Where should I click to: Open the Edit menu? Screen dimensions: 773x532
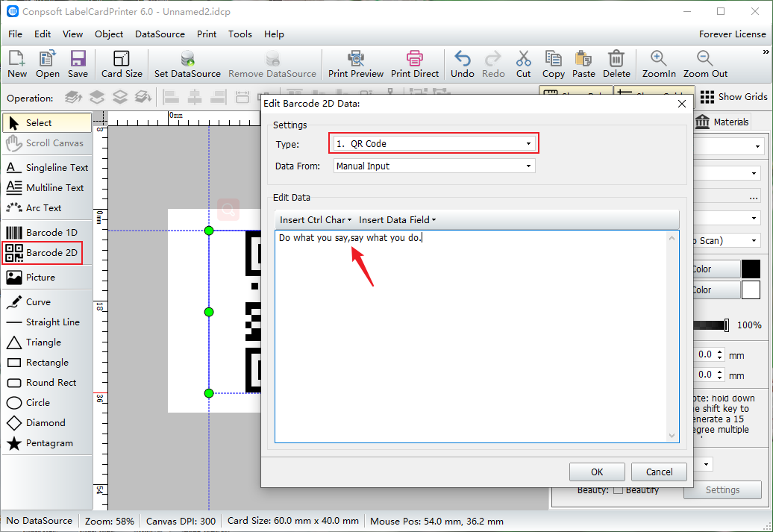click(43, 34)
